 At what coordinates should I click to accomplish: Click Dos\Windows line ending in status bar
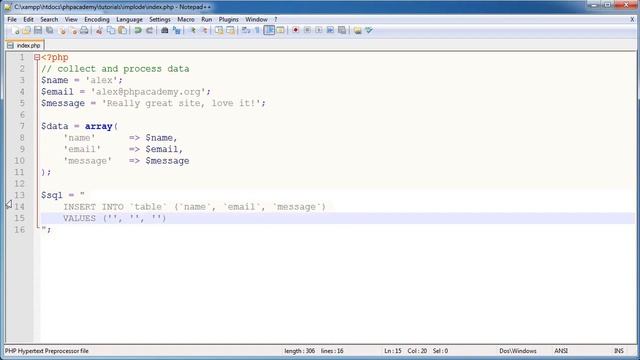click(518, 351)
